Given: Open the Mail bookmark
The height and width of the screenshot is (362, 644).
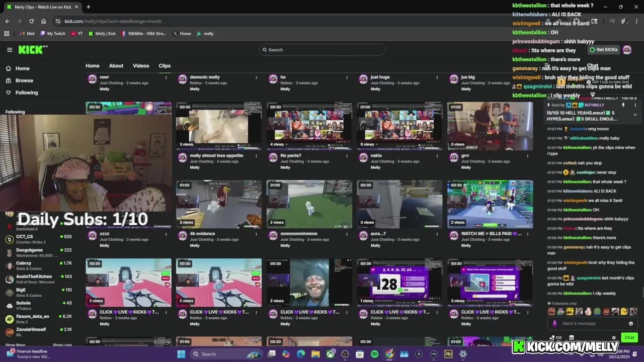Looking at the screenshot, I should point(27,34).
